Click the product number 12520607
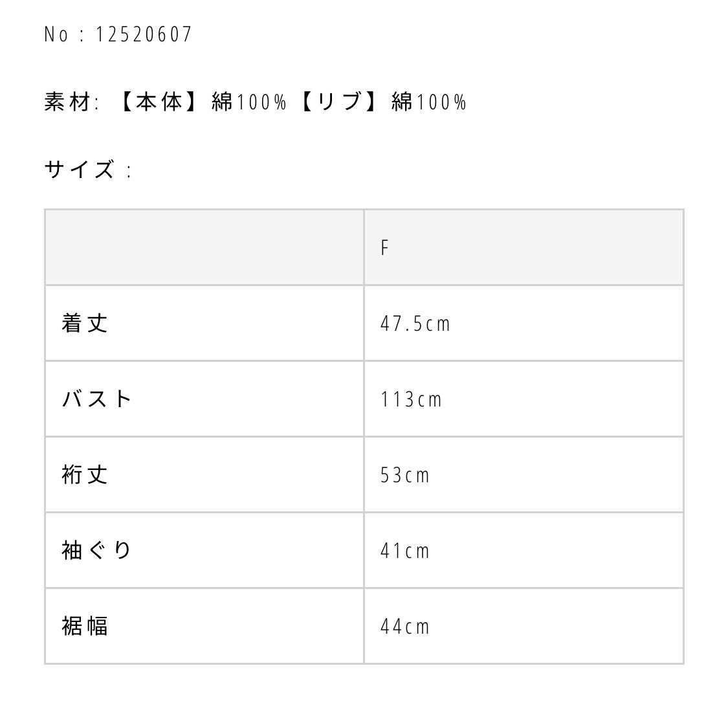The height and width of the screenshot is (701, 728). click(144, 34)
